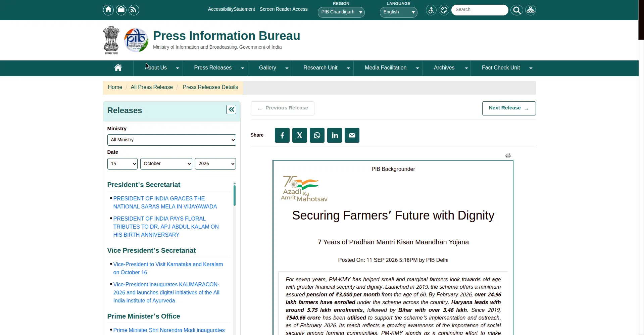This screenshot has width=644, height=335.
Task: Open President graces National Saras Mela release
Action: [165, 203]
